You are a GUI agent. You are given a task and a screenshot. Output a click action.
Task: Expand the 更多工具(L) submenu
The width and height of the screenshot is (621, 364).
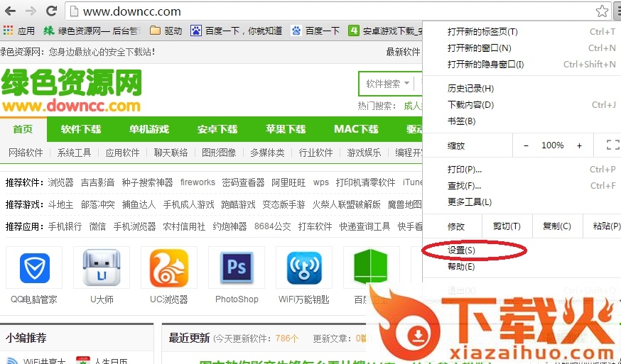[522, 202]
